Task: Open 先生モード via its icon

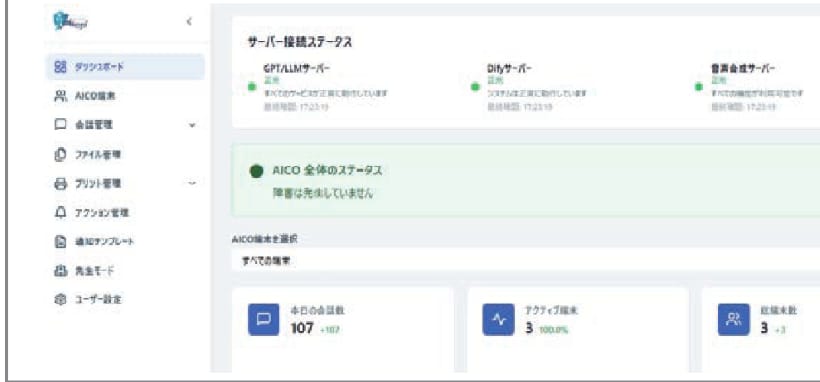Action: click(x=61, y=271)
